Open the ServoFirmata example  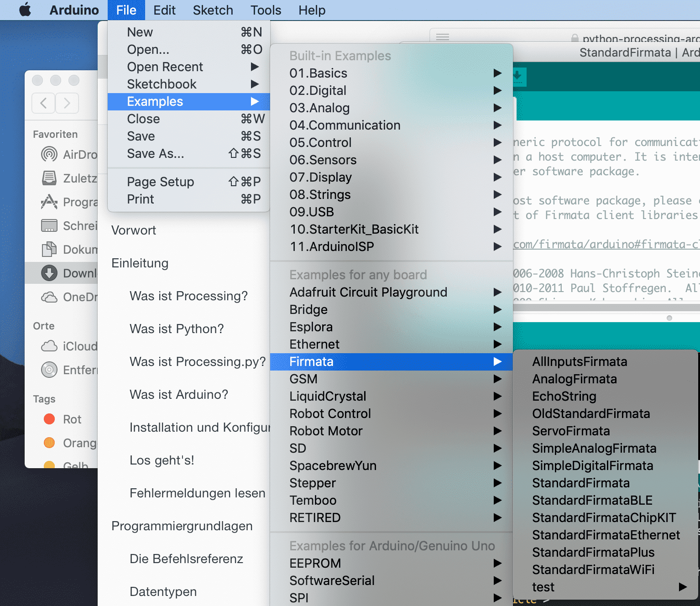pos(606,431)
